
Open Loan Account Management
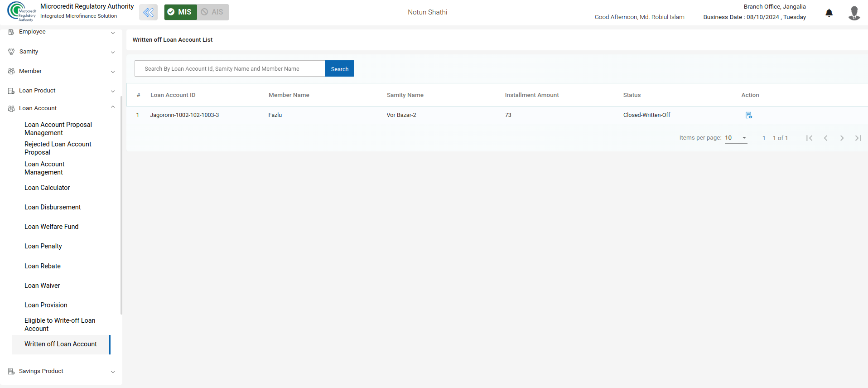[x=44, y=168]
